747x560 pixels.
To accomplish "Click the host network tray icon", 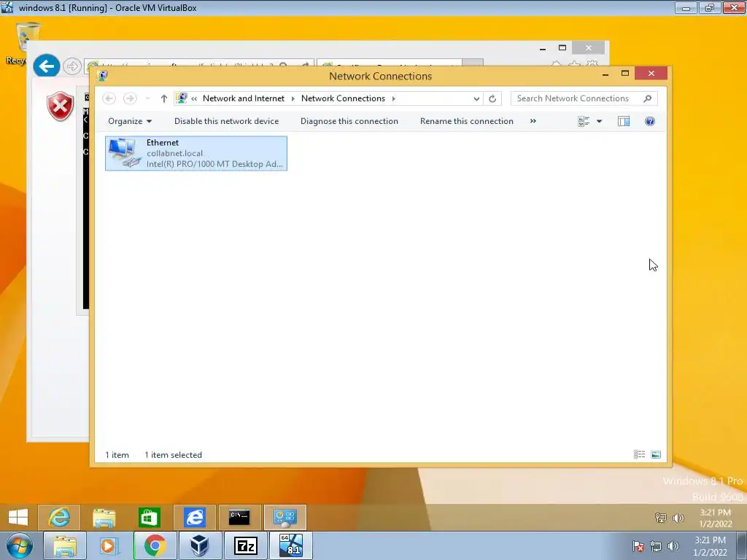I will pyautogui.click(x=656, y=546).
